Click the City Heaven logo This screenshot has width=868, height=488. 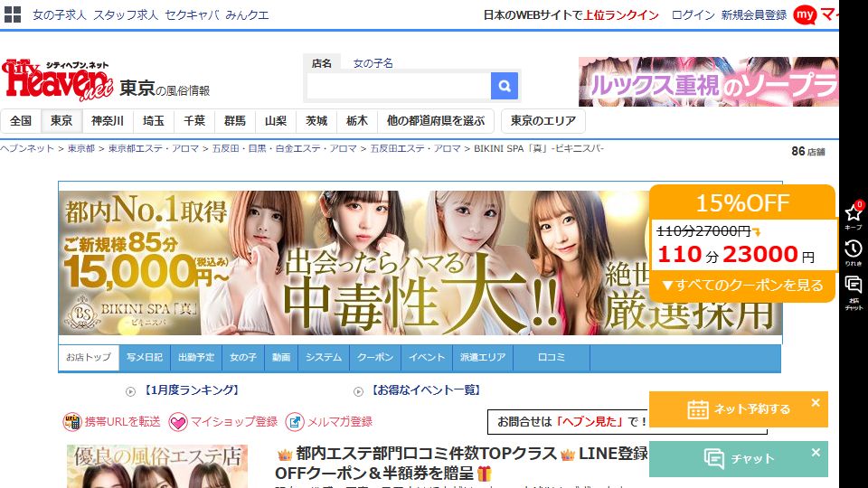point(57,80)
